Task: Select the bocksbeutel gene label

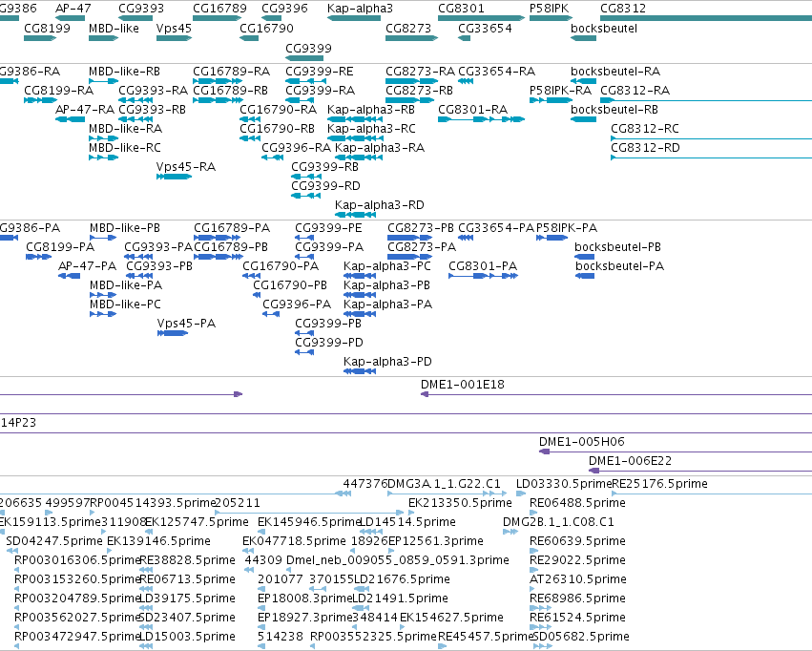Action: pyautogui.click(x=604, y=28)
